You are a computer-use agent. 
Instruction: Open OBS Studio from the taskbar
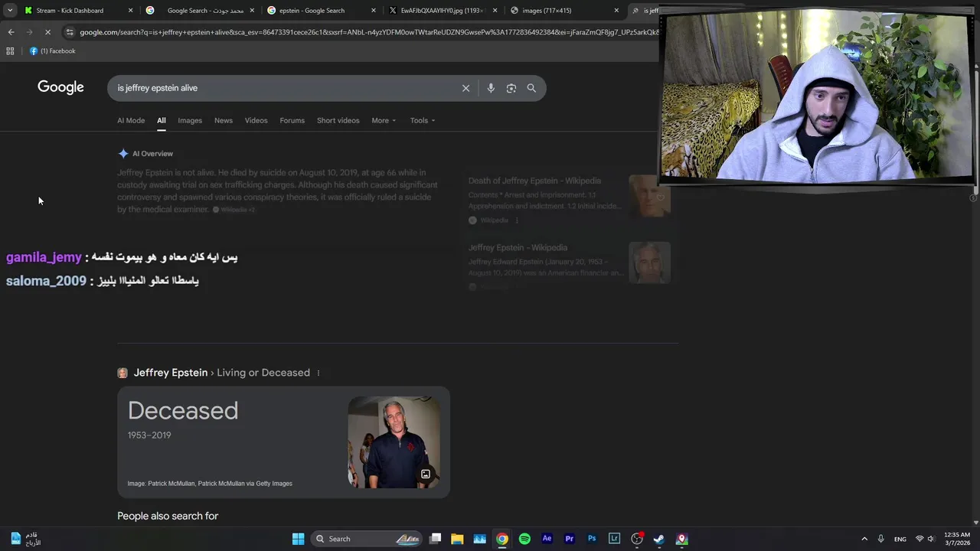(x=636, y=539)
